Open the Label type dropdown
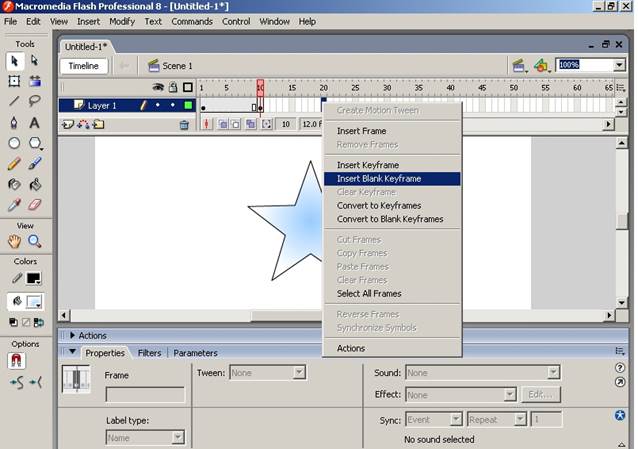 [x=178, y=438]
